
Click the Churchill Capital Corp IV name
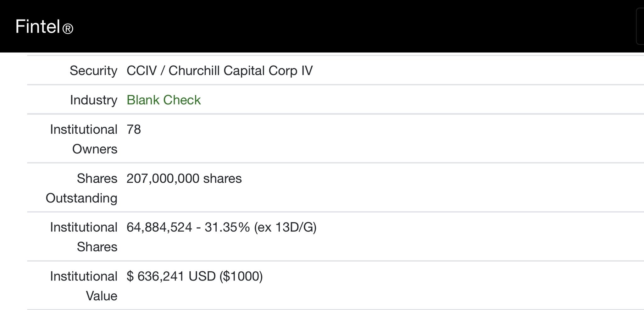click(241, 70)
